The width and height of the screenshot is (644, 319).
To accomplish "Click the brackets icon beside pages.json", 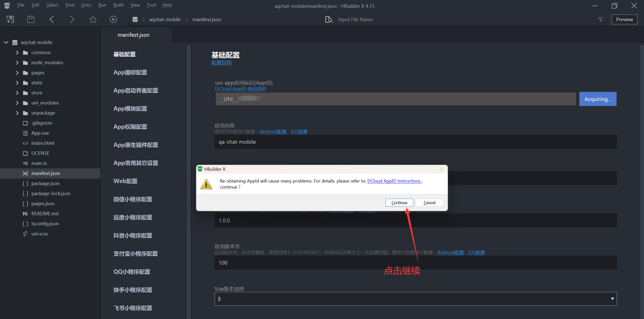I will (x=25, y=204).
